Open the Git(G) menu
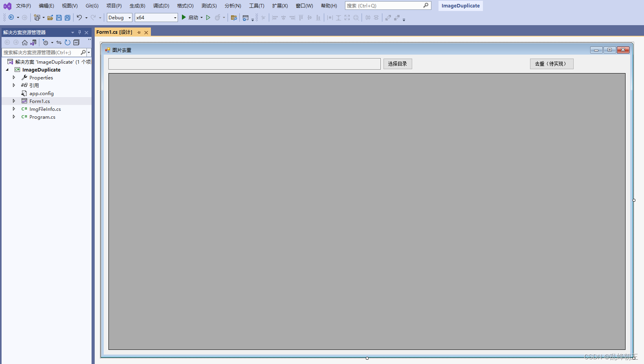 92,6
